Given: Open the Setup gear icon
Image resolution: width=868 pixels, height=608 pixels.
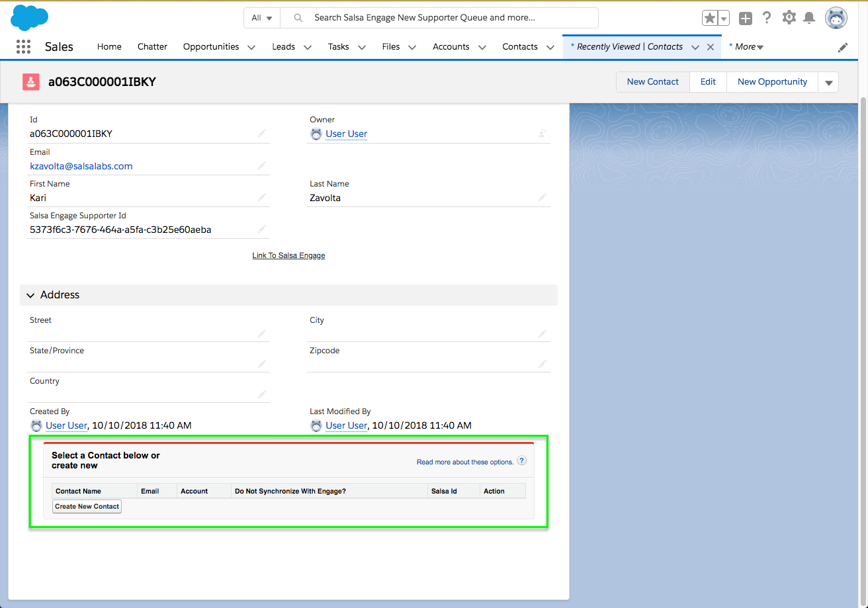Looking at the screenshot, I should [789, 18].
